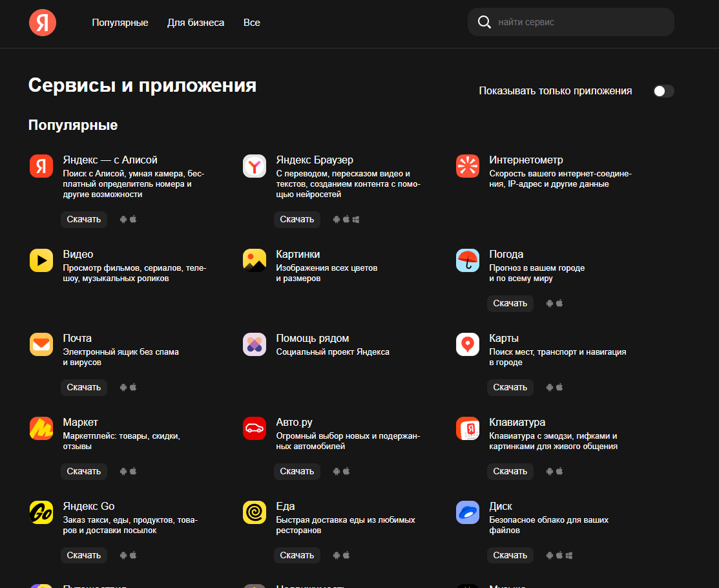The image size is (719, 588).
Task: Click Скачать for Диск
Action: [510, 555]
